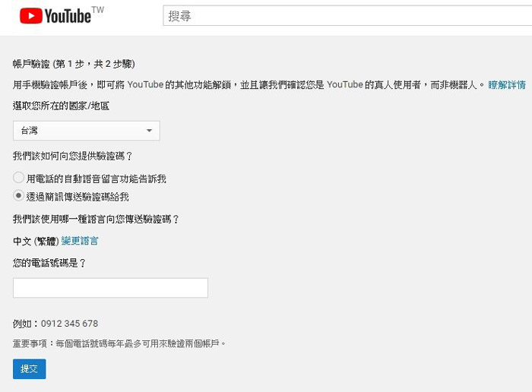Focus the 搜尋 search box
Screen dimensions: 532x392
coord(347,16)
